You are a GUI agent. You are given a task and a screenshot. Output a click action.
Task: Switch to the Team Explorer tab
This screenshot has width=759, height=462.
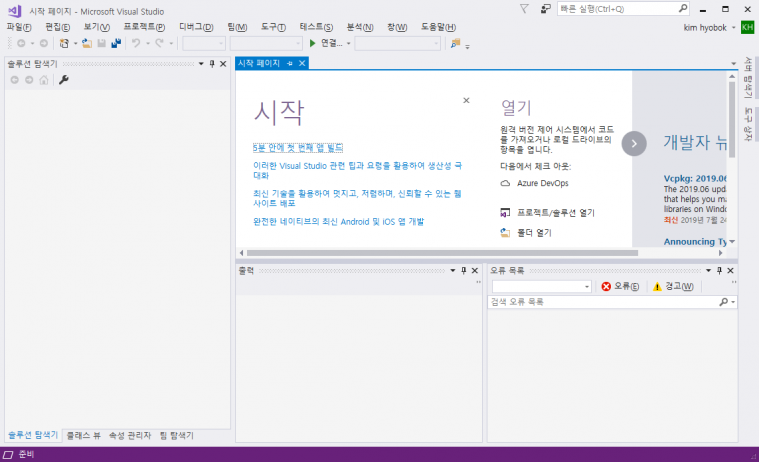pos(177,435)
